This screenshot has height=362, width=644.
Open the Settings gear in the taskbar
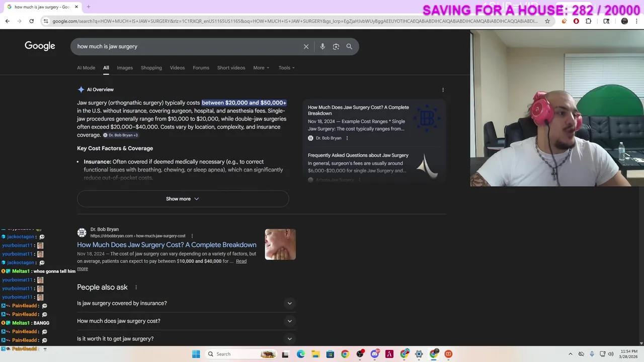pyautogui.click(x=419, y=354)
